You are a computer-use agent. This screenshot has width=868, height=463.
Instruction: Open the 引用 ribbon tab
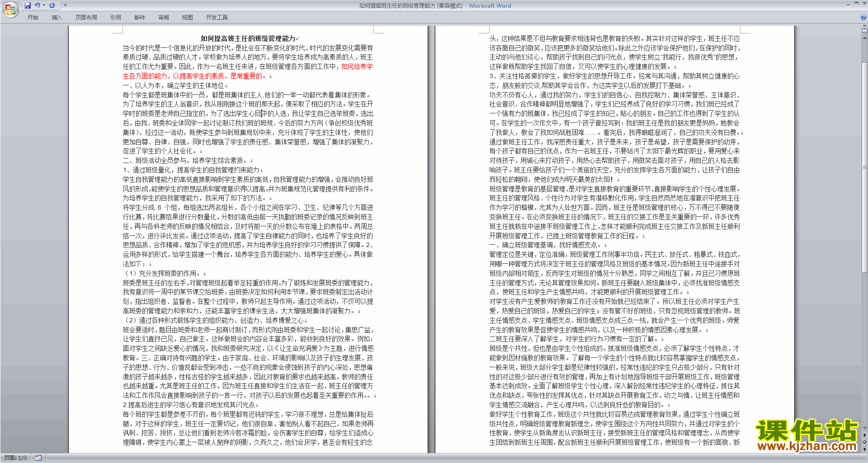point(116,18)
